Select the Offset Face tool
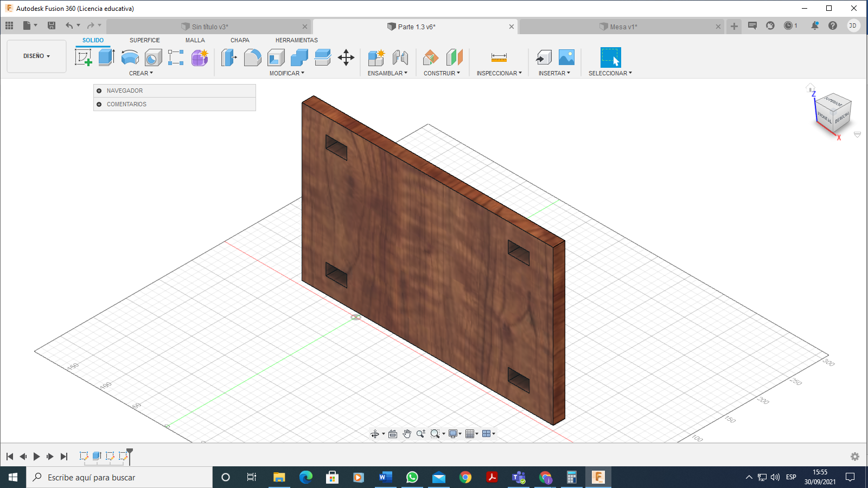This screenshot has height=488, width=868. point(323,57)
